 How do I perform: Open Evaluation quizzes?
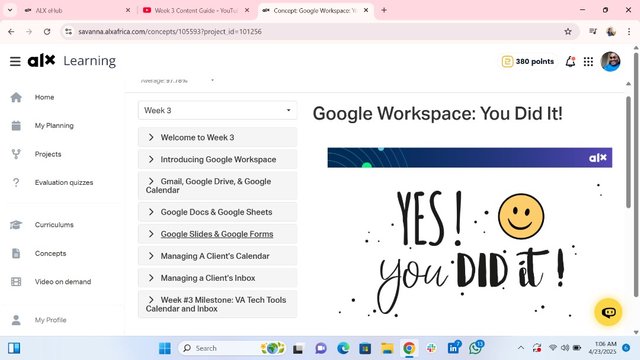tap(64, 182)
